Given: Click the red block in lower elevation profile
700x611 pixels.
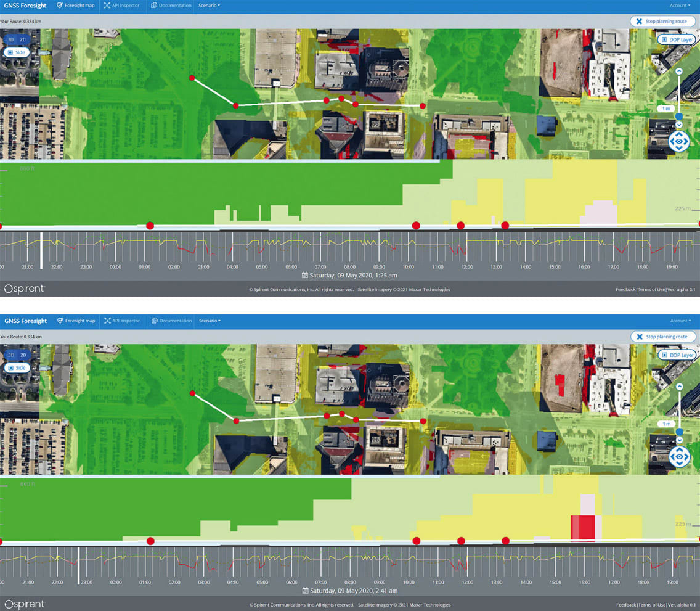Looking at the screenshot, I should click(x=583, y=528).
